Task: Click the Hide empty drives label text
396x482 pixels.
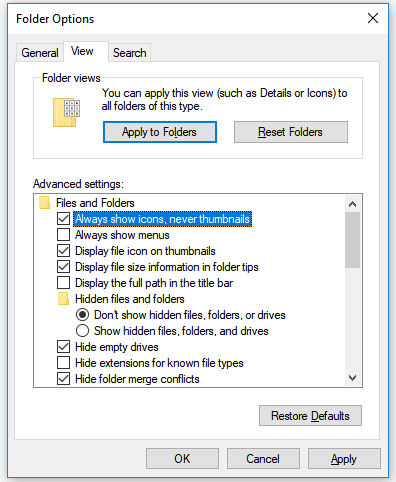Action: coord(117,347)
